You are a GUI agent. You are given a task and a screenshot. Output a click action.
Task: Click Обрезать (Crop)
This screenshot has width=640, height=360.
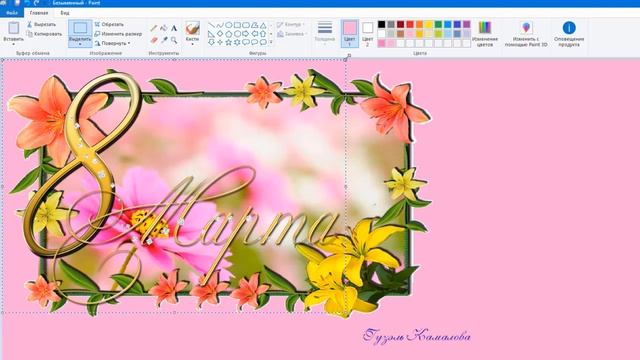pyautogui.click(x=109, y=24)
